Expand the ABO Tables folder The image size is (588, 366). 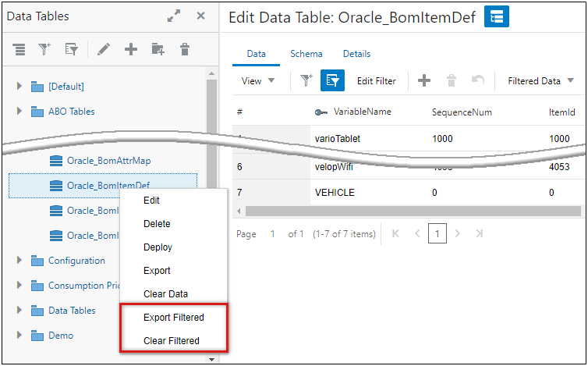point(19,112)
